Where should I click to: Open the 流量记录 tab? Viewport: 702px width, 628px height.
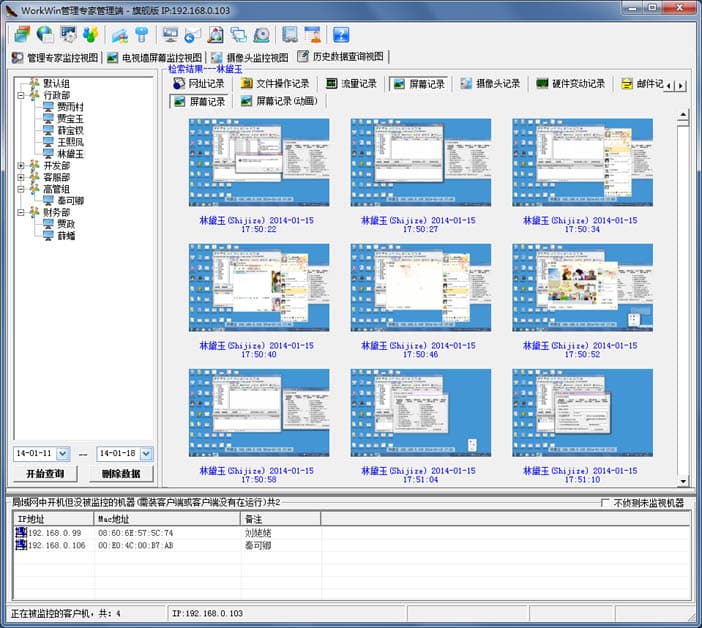click(351, 83)
